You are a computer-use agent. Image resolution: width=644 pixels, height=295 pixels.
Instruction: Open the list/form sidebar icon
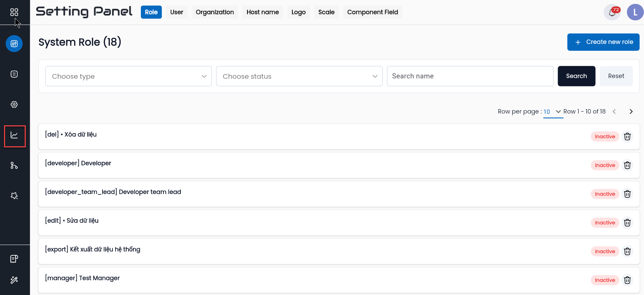pos(14,74)
